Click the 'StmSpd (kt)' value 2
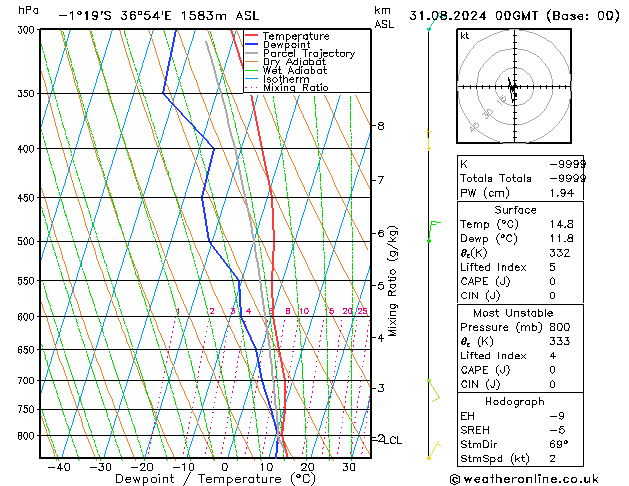629x486 pixels. click(553, 458)
